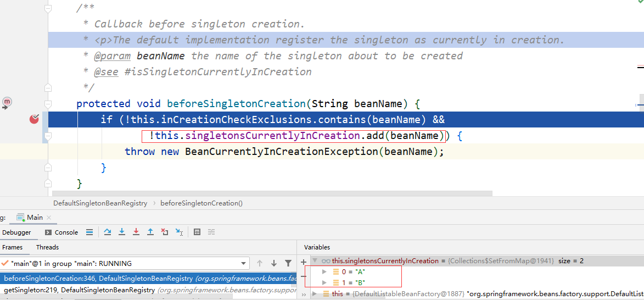Click the Show Execution Point lines icon
The width and height of the screenshot is (644, 300).
tap(89, 232)
